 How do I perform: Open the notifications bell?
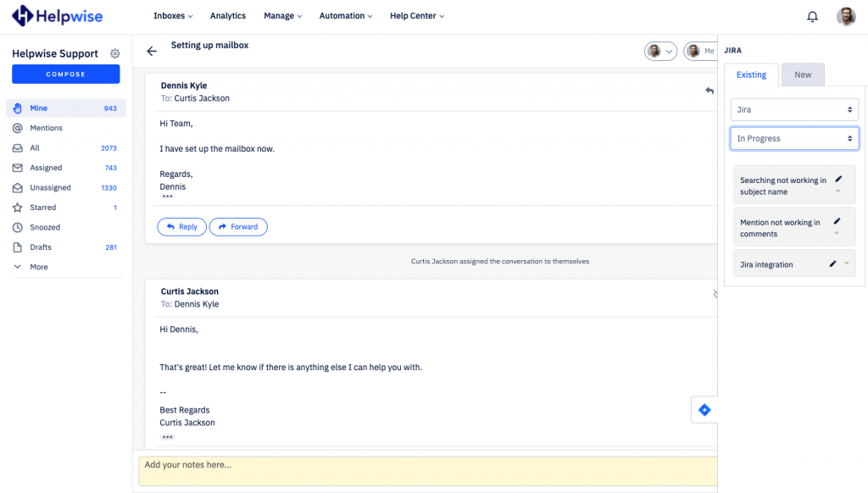click(812, 17)
